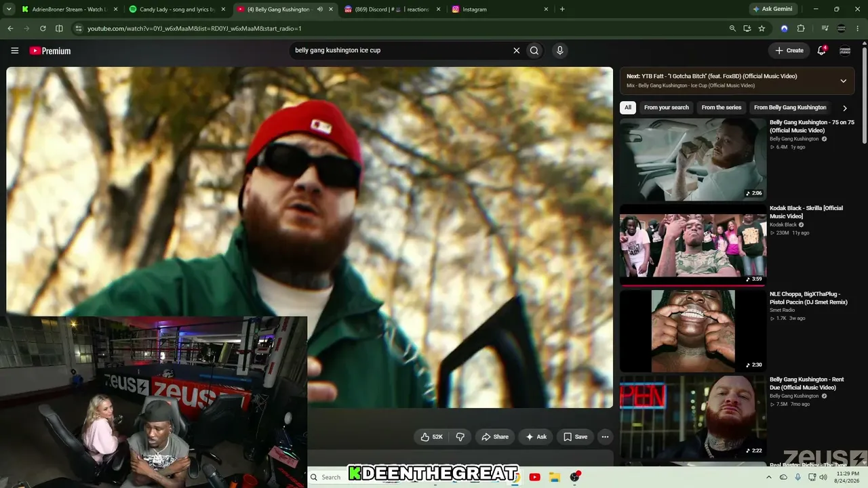Open the browser tab search dropdown

tap(10, 9)
